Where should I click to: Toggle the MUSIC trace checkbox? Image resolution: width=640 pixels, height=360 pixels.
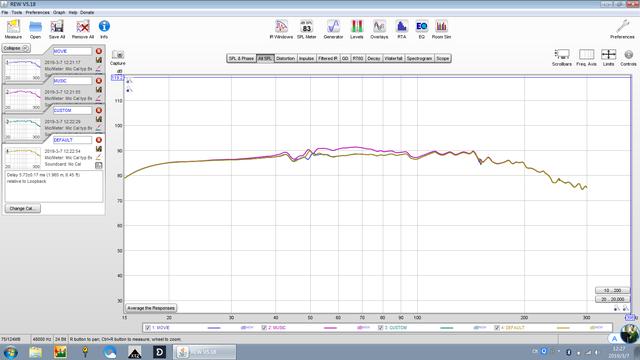(264, 328)
